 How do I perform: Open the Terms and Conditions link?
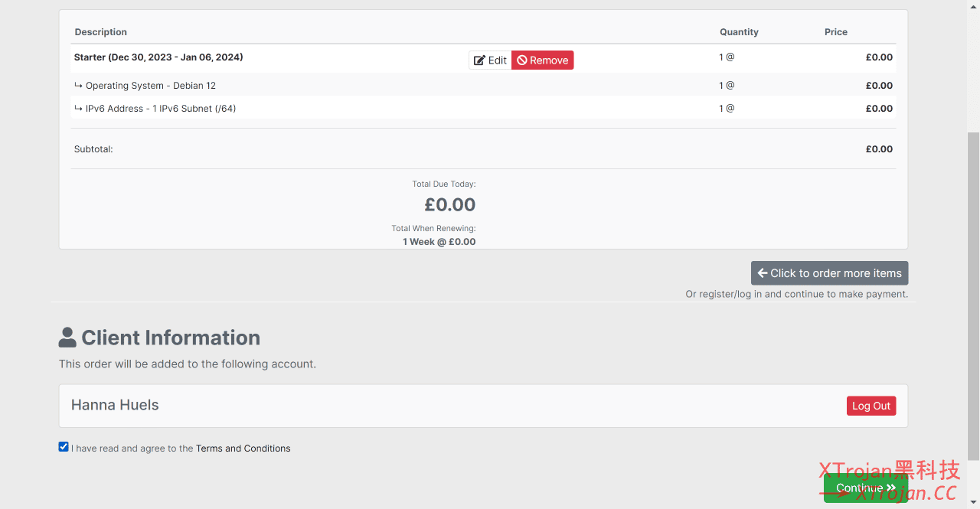243,449
